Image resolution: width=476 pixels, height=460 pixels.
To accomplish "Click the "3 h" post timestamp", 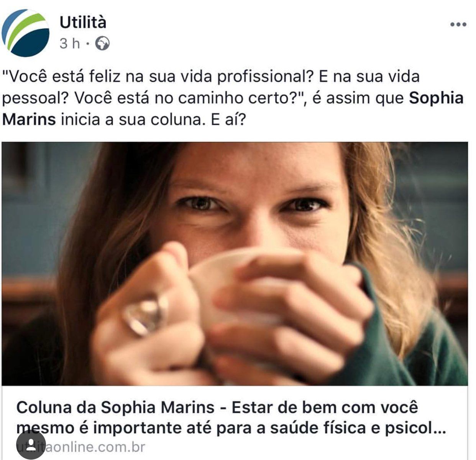I will (x=70, y=43).
